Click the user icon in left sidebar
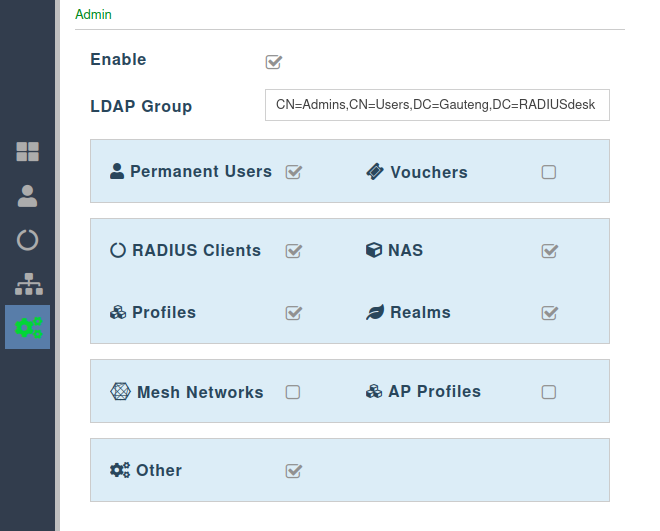 pyautogui.click(x=27, y=196)
